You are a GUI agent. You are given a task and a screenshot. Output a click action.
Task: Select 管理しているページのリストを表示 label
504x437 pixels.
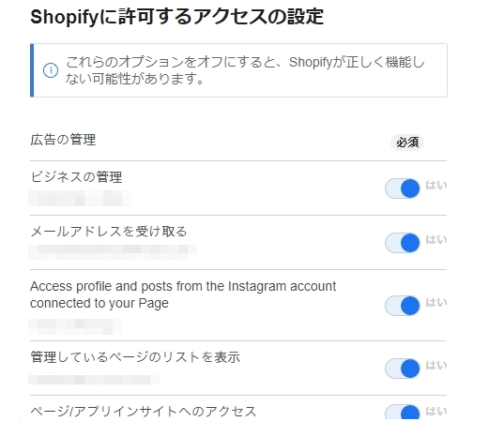135,357
